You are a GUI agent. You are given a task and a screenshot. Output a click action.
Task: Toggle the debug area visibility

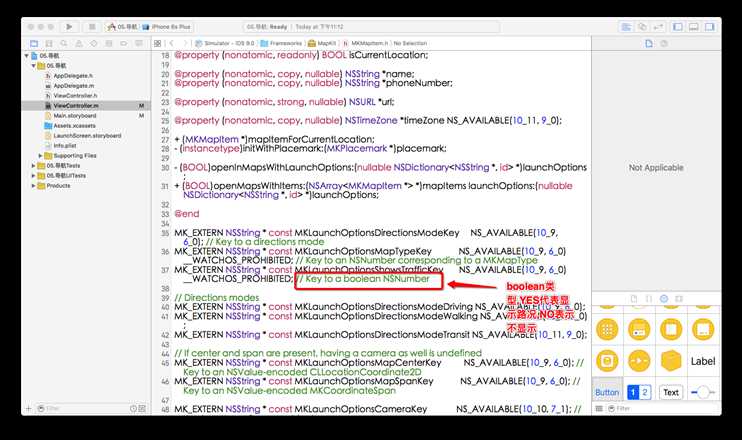(694, 27)
